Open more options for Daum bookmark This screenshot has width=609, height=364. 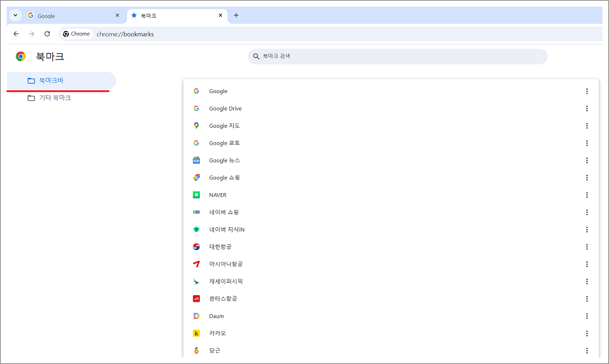click(587, 316)
